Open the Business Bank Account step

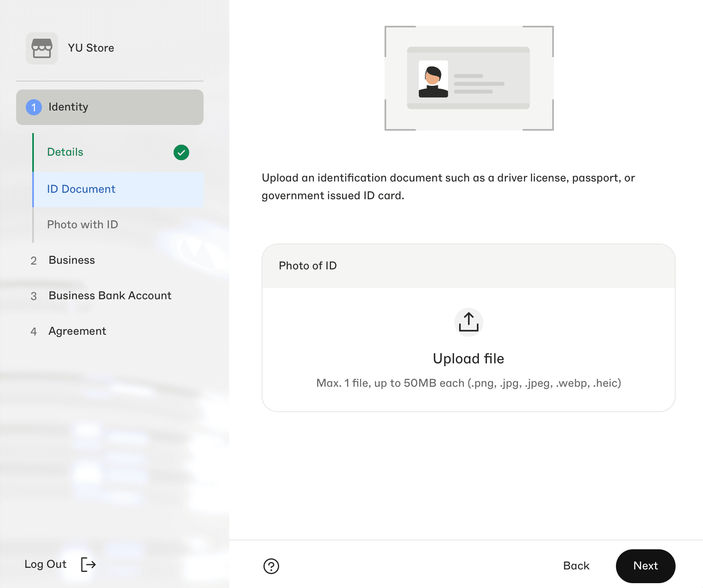pos(110,296)
